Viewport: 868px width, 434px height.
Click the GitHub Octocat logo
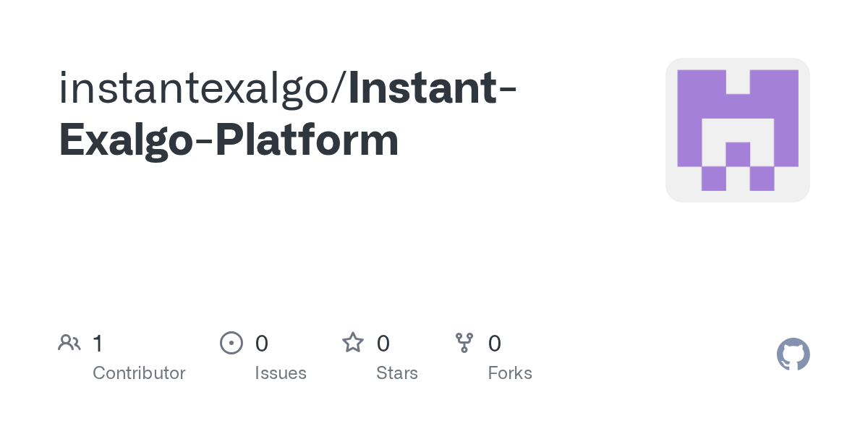793,354
